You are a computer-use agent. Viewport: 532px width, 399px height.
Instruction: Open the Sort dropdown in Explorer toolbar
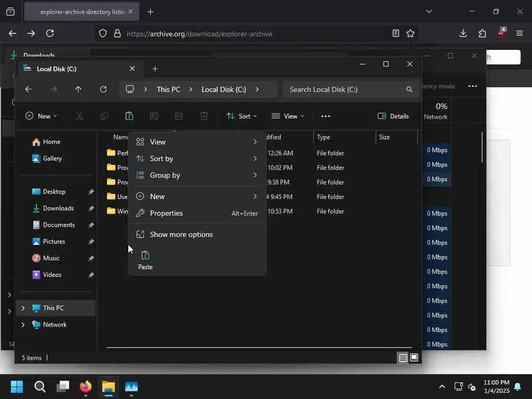pos(242,116)
